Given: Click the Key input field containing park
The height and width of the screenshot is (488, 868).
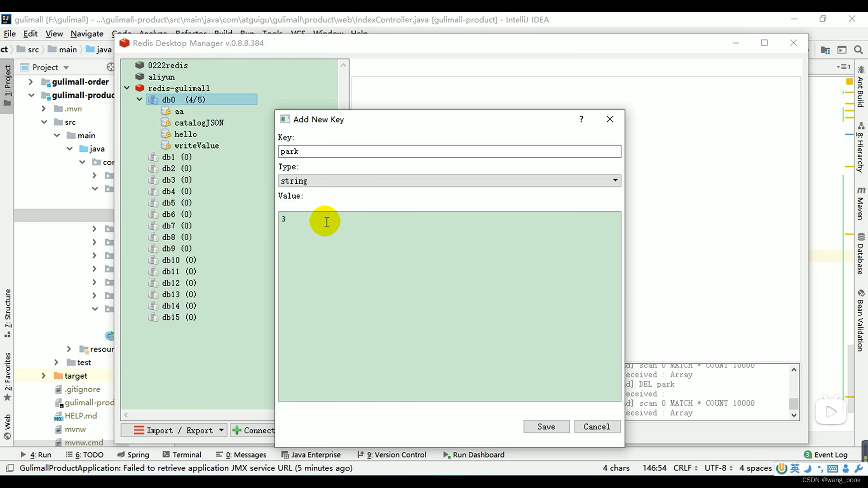Looking at the screenshot, I should coord(449,151).
